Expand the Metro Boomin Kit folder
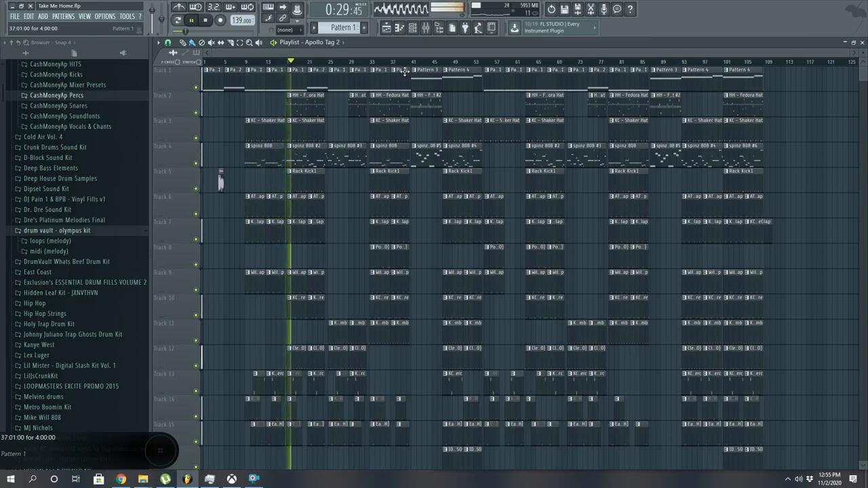This screenshot has width=868, height=488. [x=18, y=407]
